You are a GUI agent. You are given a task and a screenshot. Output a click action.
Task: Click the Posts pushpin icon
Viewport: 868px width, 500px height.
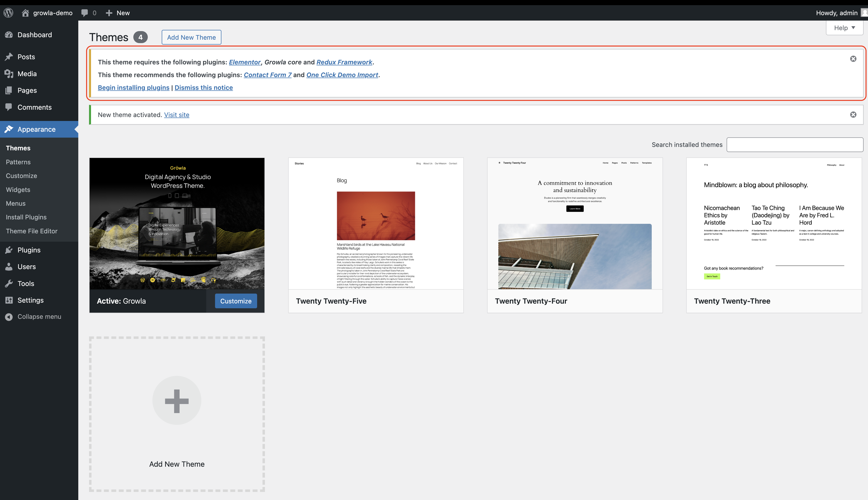[x=9, y=57]
